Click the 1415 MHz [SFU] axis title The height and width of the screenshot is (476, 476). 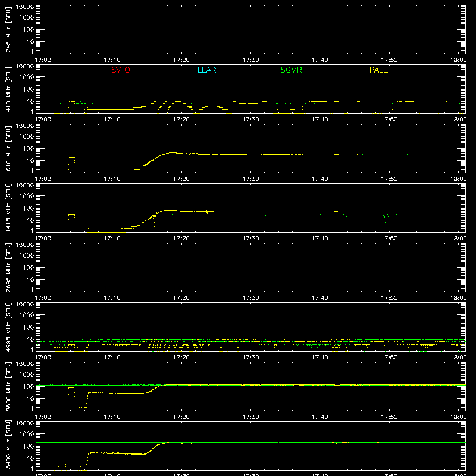click(x=8, y=208)
